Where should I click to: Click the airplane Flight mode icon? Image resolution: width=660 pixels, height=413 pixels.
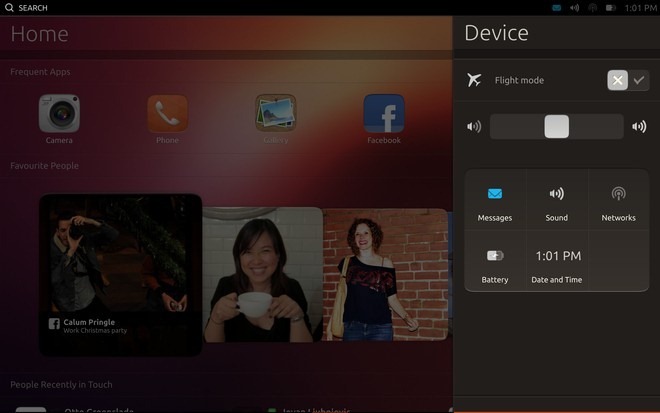(474, 80)
